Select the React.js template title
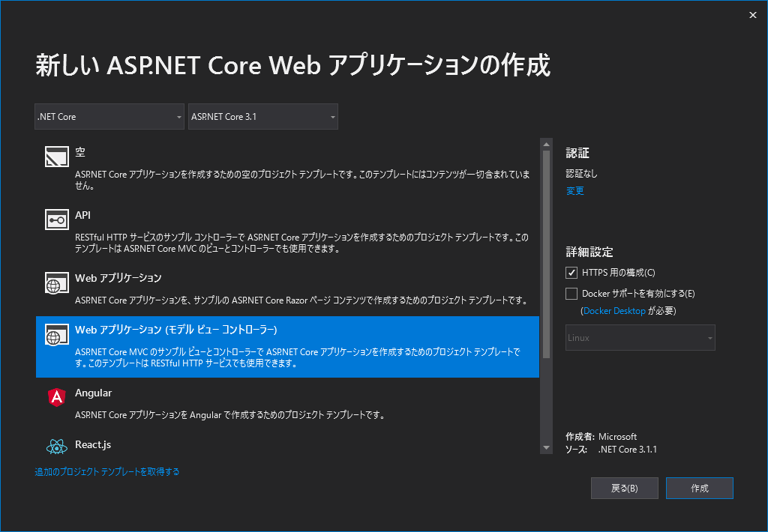Image resolution: width=768 pixels, height=532 pixels. [x=93, y=445]
